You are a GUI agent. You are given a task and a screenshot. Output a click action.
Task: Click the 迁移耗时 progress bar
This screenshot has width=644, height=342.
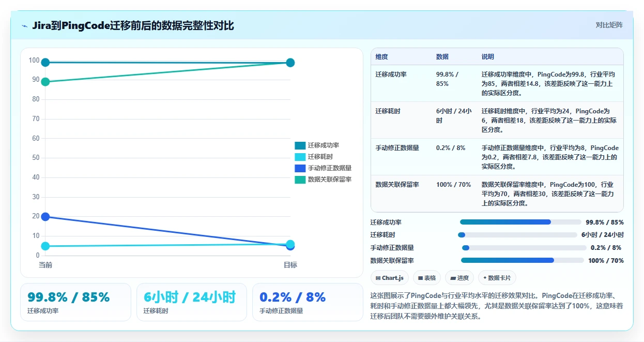tap(517, 235)
